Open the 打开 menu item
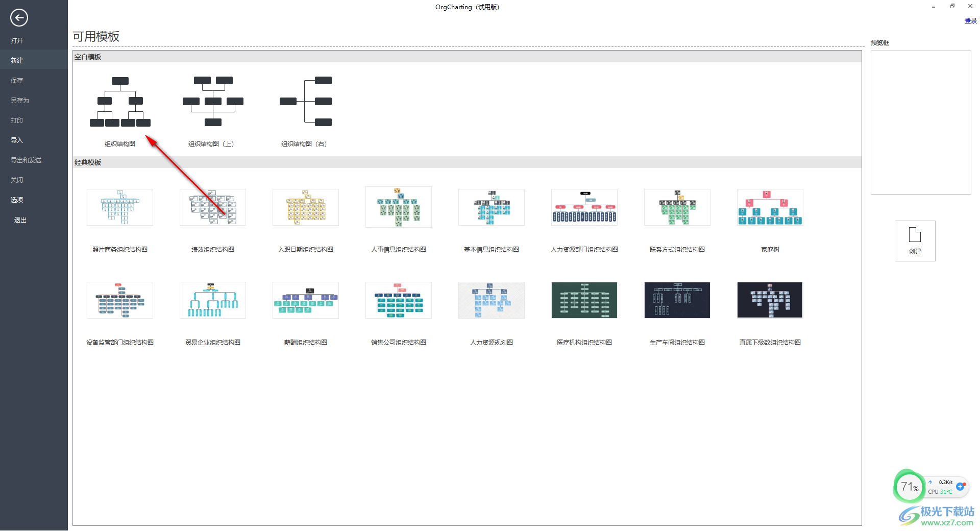 click(x=17, y=41)
